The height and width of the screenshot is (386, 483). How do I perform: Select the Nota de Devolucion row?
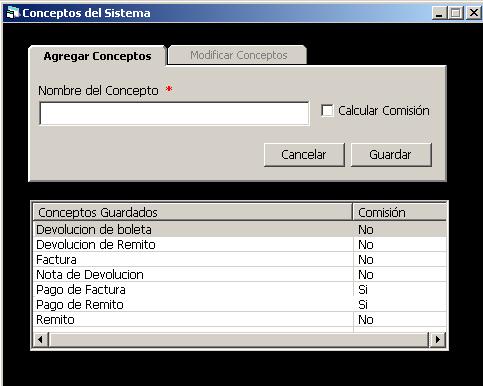tap(240, 274)
